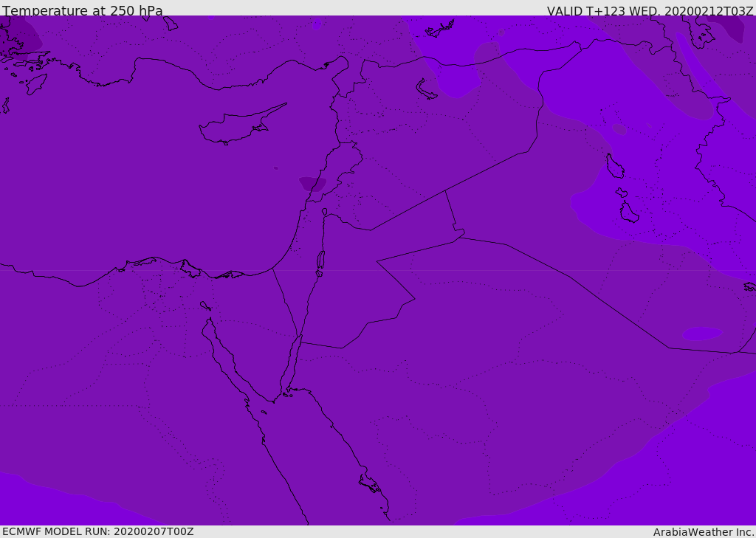756x538 pixels.
Task: Click the light purple oval near Kuwait
Action: pyautogui.click(x=701, y=334)
